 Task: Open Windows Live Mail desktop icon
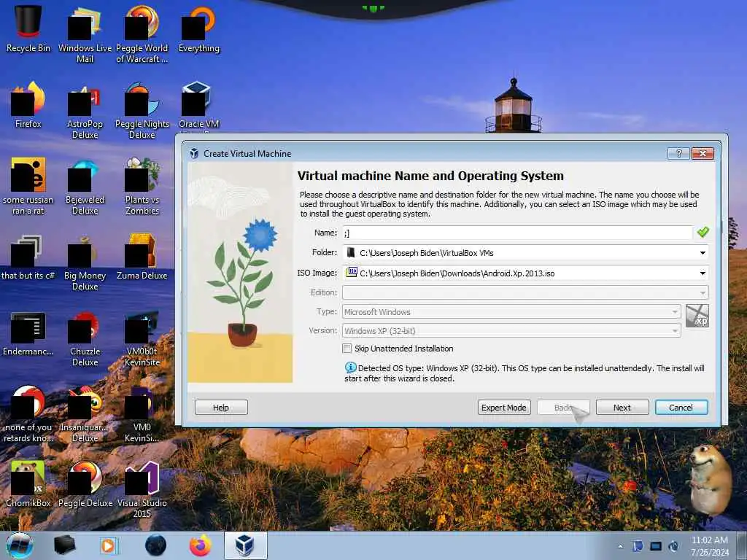(x=85, y=34)
